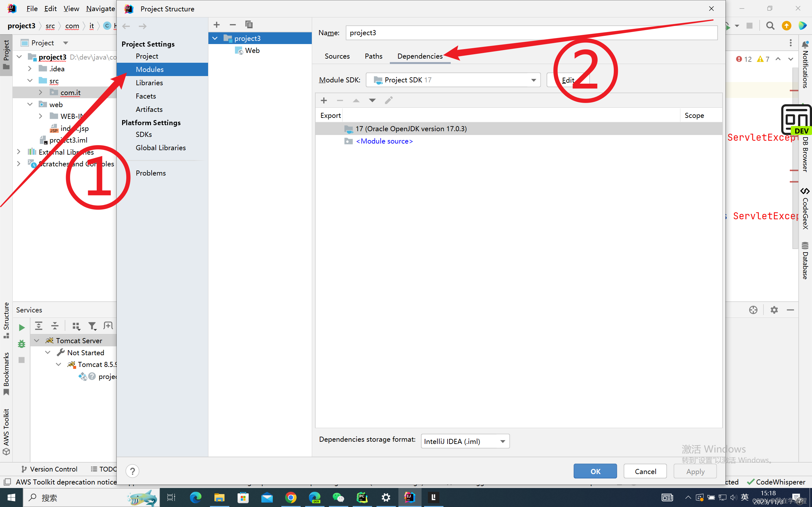Collapse the Tomcat Server tree node
Viewport: 812px width, 507px height.
coord(37,341)
